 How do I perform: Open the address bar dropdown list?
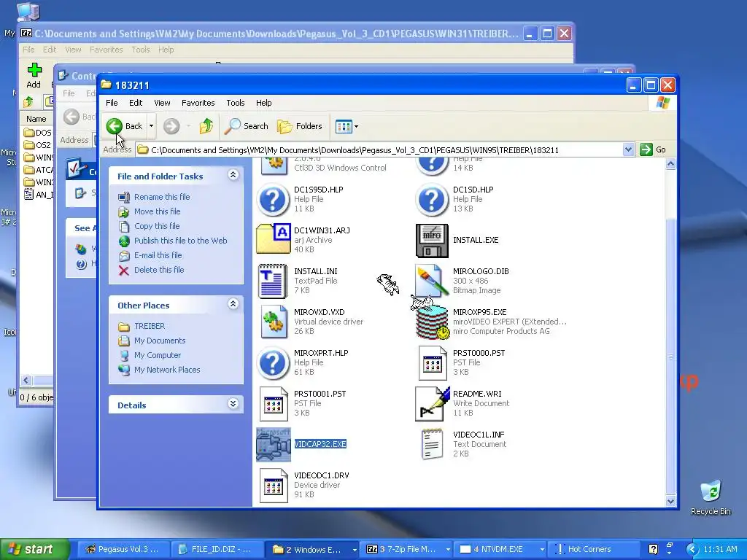628,149
